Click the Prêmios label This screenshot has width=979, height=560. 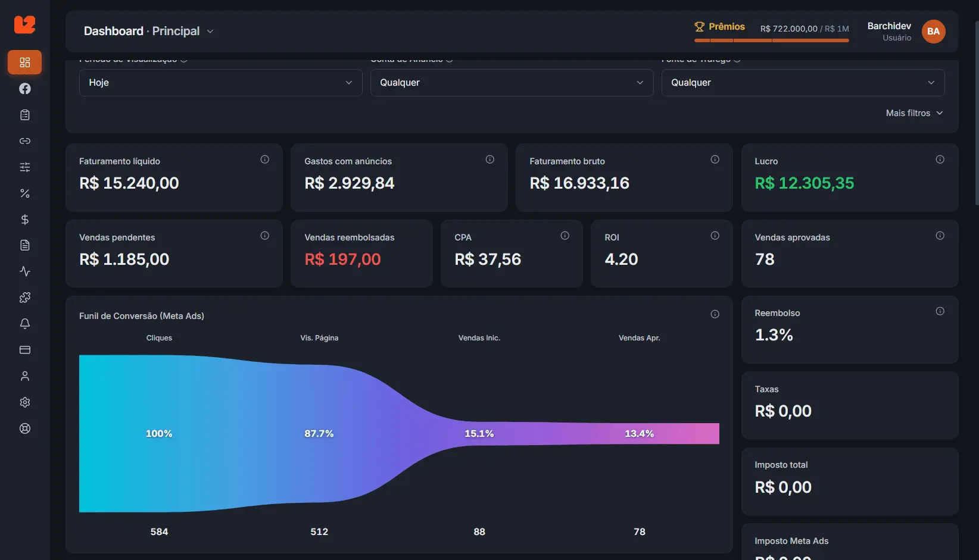pyautogui.click(x=727, y=27)
